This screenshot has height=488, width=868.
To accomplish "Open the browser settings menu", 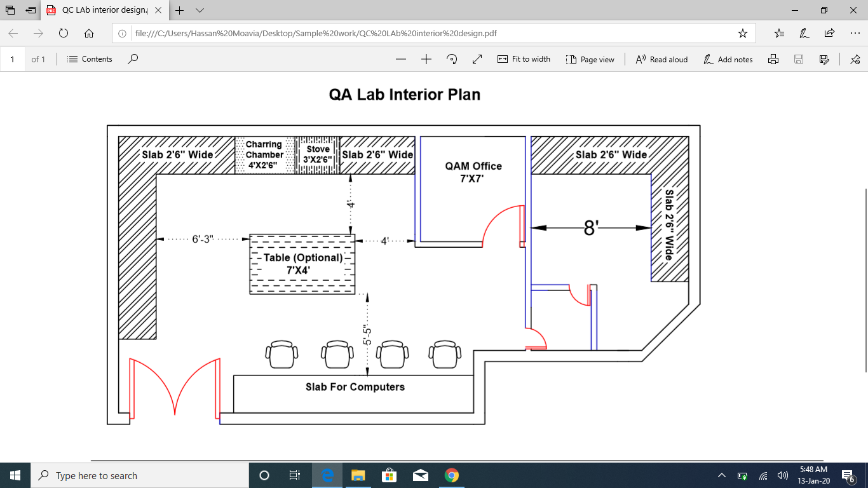I will click(x=854, y=32).
